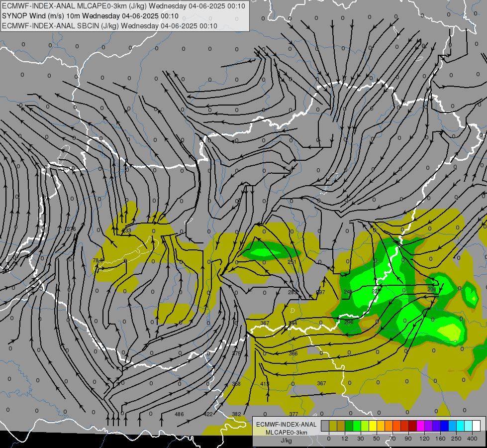Screen dimensions: 487x448
Task: Click the pale cyan legend swatch before 400
Action: click(x=469, y=426)
